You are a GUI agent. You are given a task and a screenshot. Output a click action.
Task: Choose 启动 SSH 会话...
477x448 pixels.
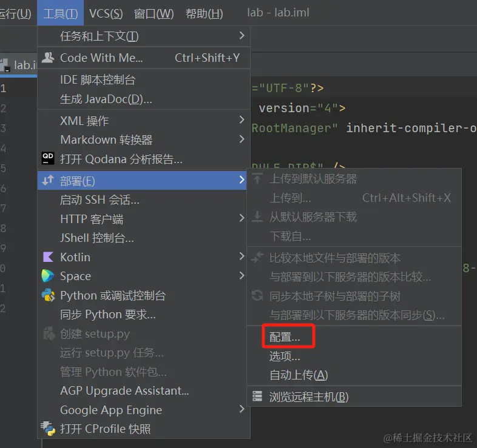click(144, 199)
